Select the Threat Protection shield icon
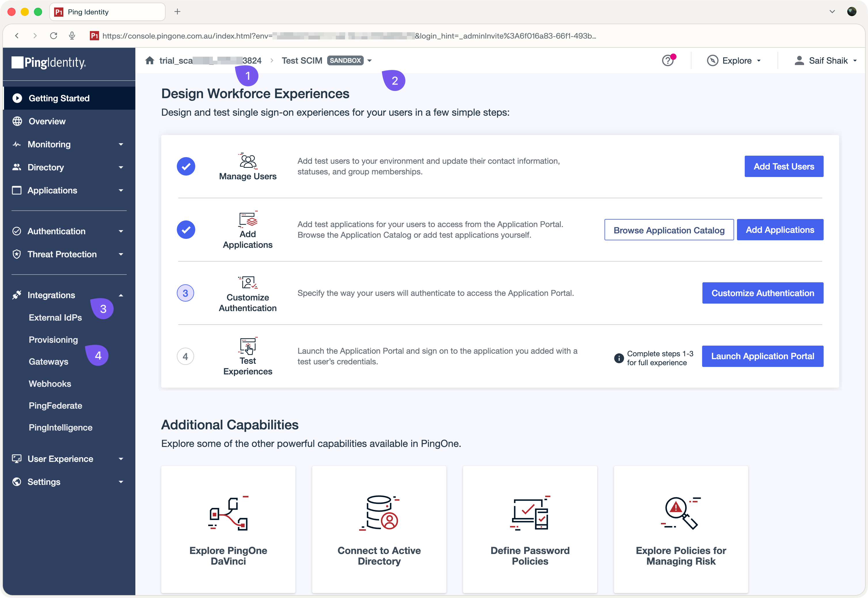This screenshot has height=598, width=868. coord(17,254)
